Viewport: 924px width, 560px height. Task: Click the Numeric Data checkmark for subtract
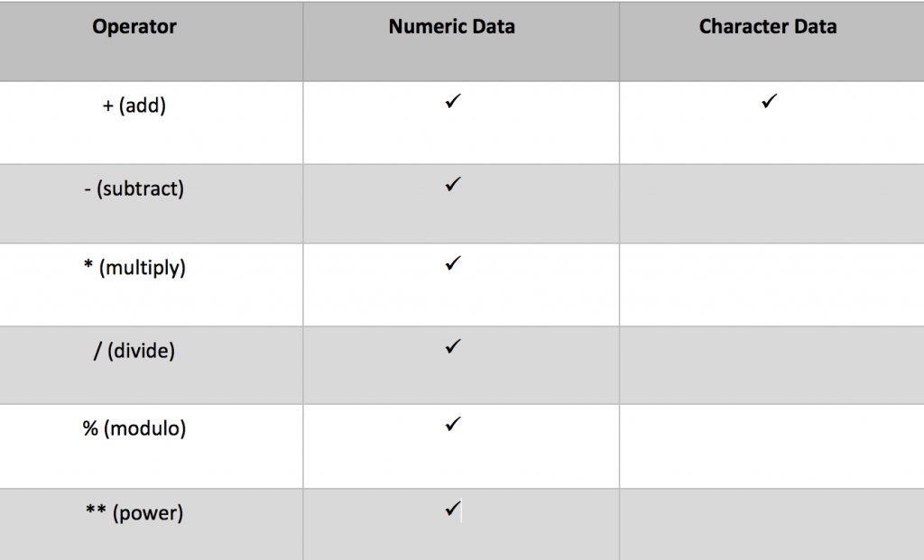[453, 185]
